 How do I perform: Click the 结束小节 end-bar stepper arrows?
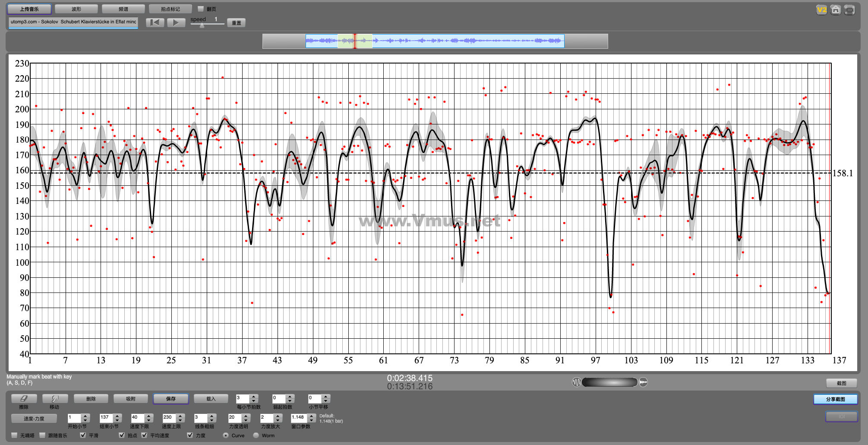(117, 418)
